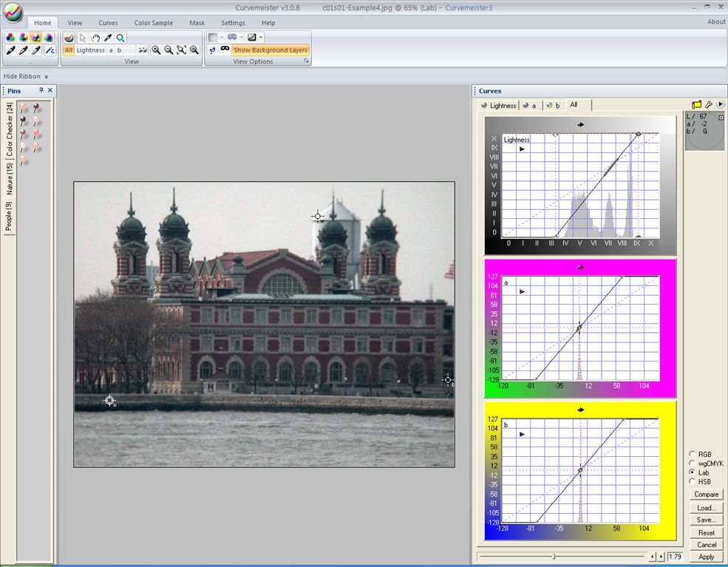The width and height of the screenshot is (728, 567).
Task: Click the Cancel button
Action: pos(706,545)
